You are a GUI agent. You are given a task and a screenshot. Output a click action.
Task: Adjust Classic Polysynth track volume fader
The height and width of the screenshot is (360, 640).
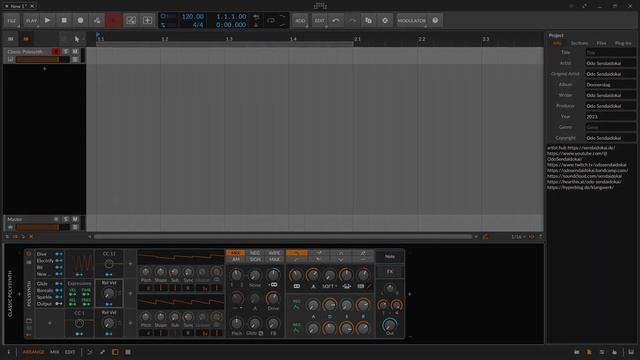pyautogui.click(x=42, y=60)
